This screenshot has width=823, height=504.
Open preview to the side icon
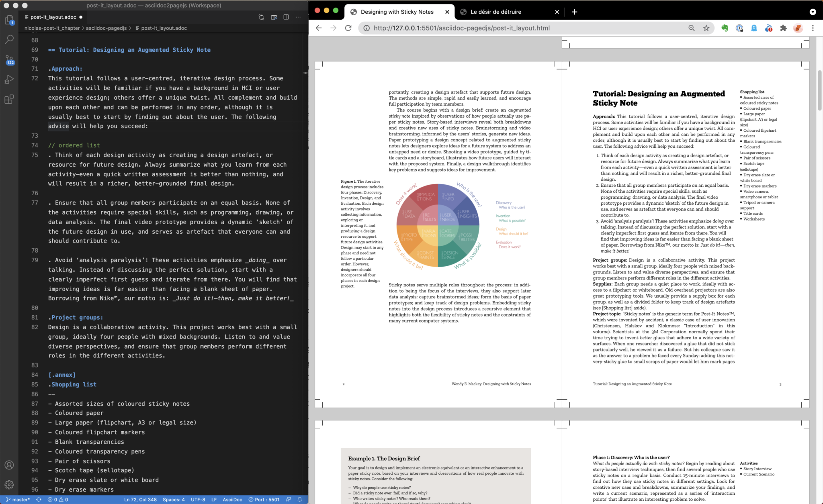(x=274, y=17)
